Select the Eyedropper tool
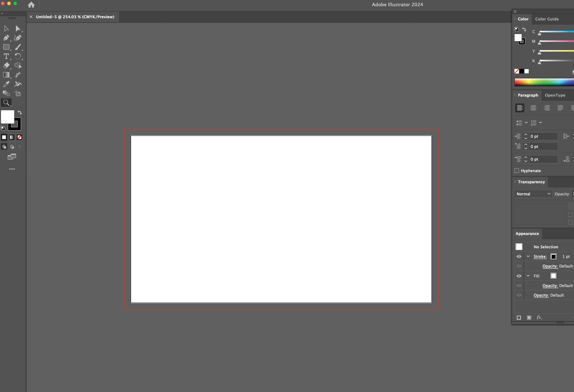Viewport: 574px width, 392px height. coord(6,84)
